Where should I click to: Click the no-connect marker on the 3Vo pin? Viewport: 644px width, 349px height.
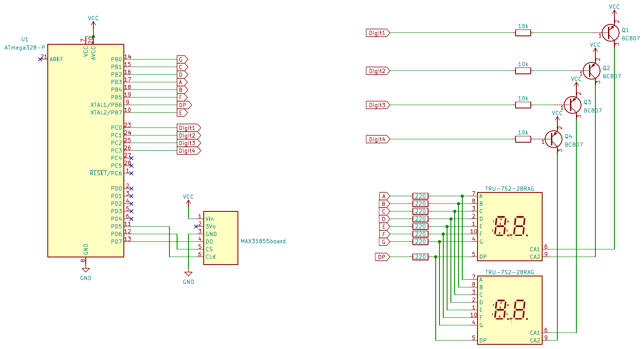pos(196,227)
